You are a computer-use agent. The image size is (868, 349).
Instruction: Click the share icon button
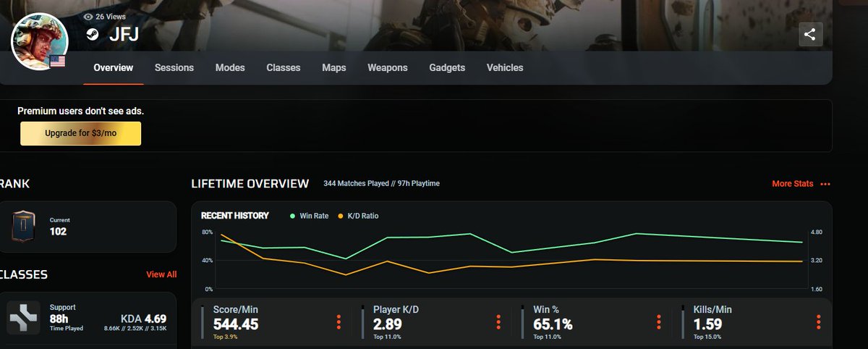point(810,34)
